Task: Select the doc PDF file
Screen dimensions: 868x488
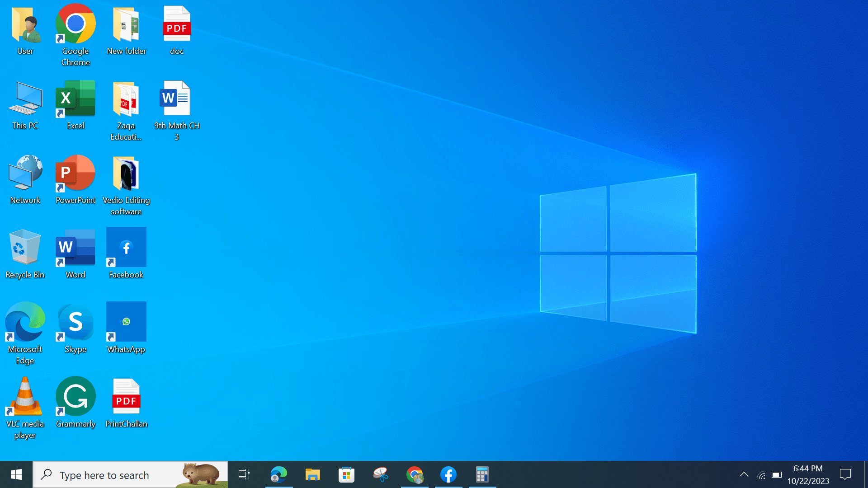Action: [177, 31]
